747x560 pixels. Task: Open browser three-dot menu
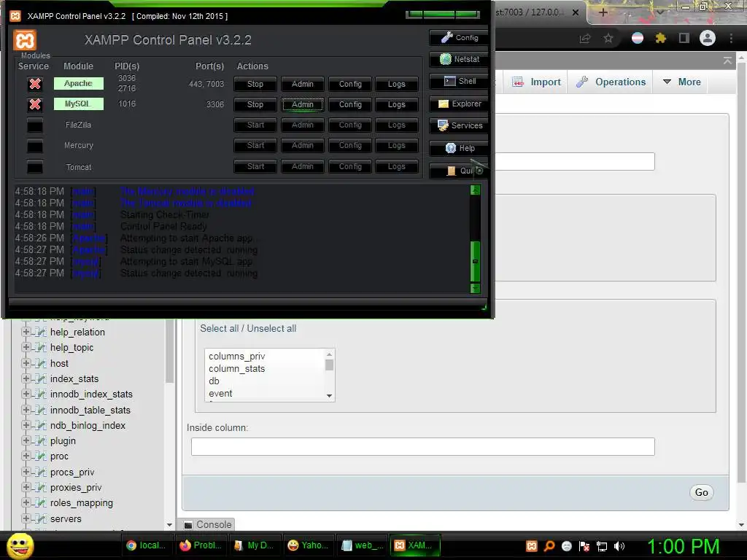click(731, 38)
